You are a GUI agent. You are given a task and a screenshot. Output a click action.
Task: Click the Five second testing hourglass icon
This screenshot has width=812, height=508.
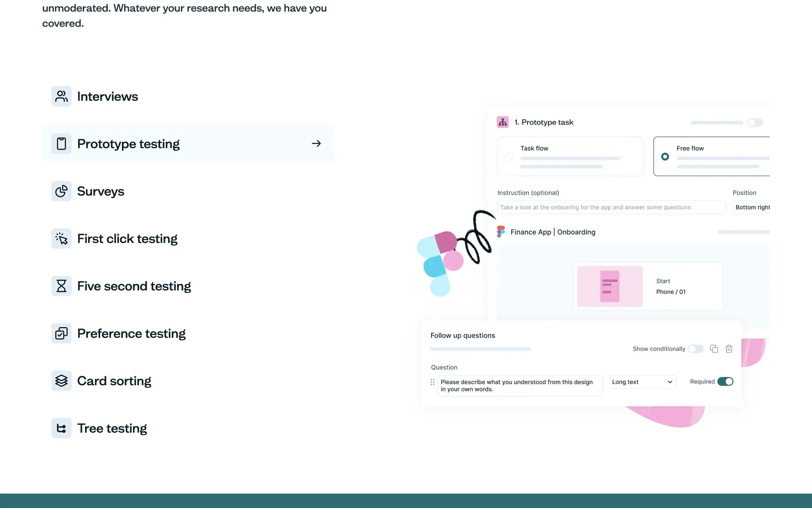61,286
